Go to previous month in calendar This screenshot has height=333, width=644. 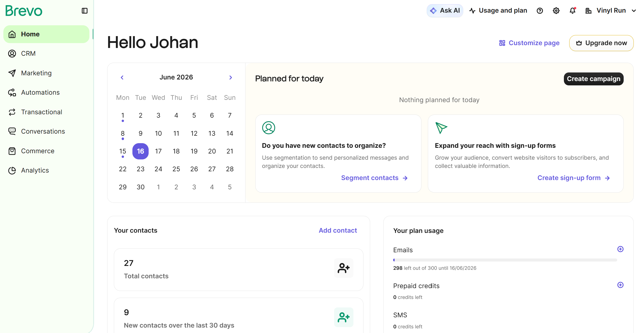[122, 77]
